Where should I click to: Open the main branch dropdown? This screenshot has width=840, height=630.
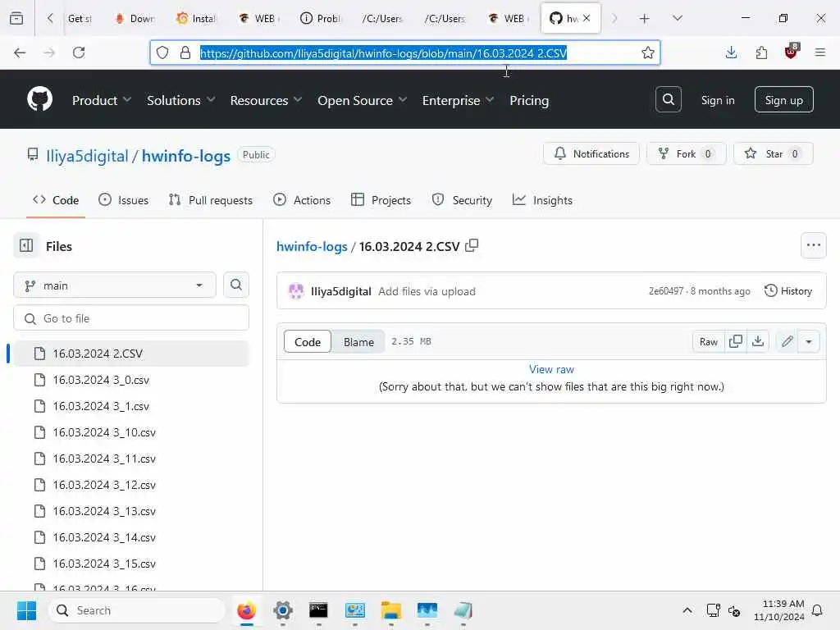pos(115,285)
